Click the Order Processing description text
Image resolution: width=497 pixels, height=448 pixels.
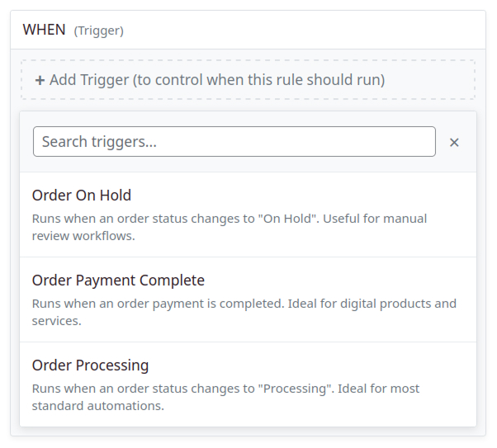click(x=225, y=389)
